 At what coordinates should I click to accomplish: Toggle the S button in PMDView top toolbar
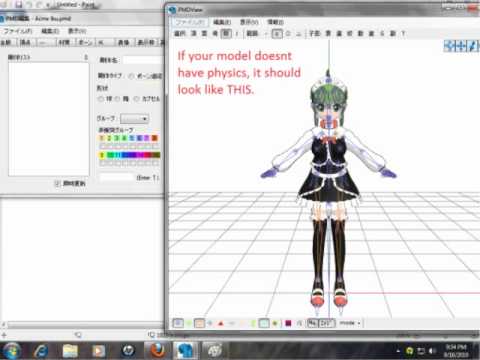382,33
